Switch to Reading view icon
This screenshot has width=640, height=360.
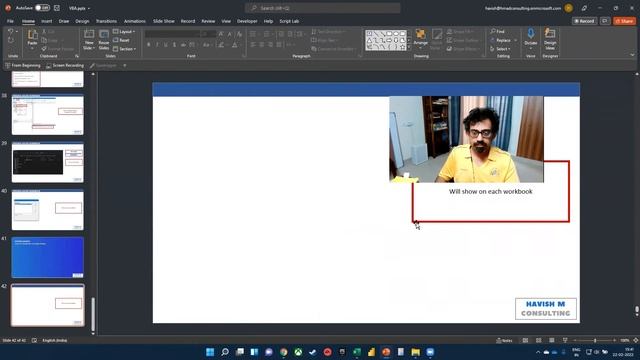point(552,340)
